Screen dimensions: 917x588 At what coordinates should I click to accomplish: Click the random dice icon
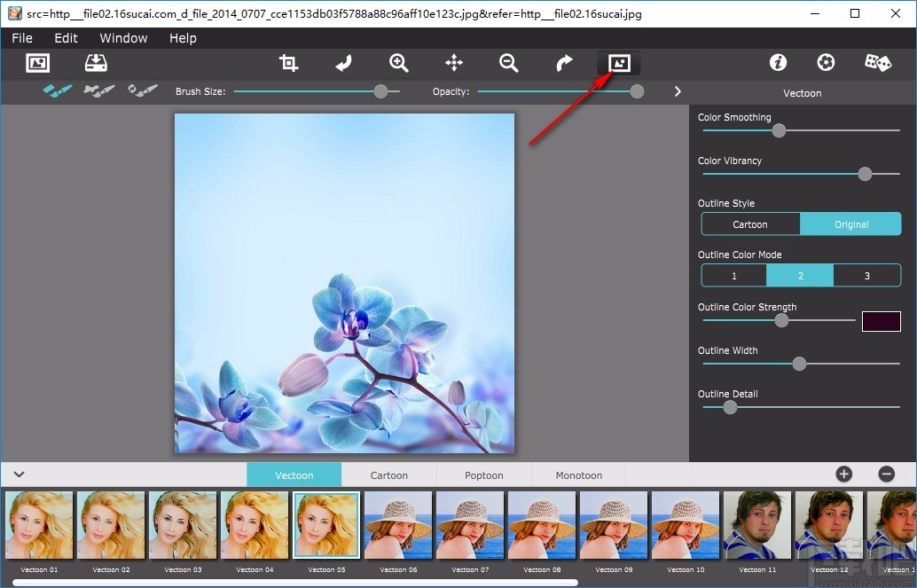coord(877,62)
